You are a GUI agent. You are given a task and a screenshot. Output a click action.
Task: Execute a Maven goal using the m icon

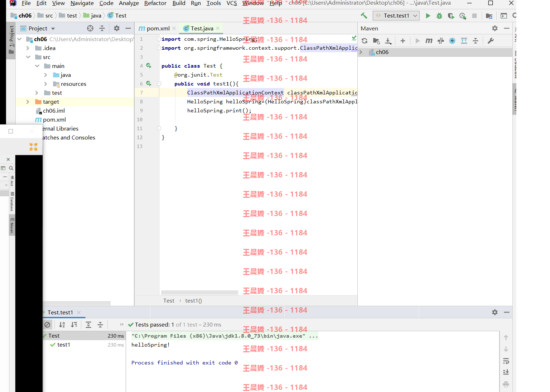click(429, 41)
